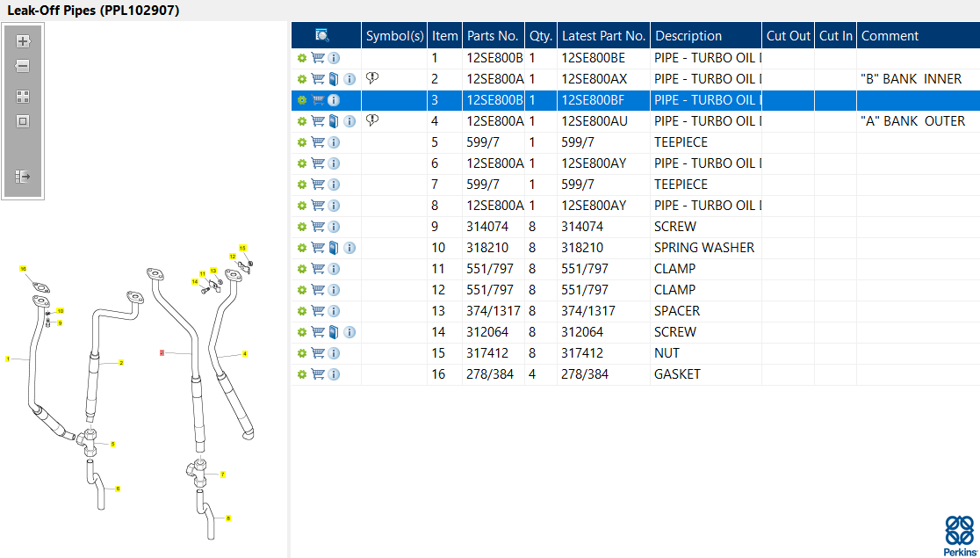This screenshot has height=558, width=980.
Task: Open info for item 13 SPACER
Action: pyautogui.click(x=334, y=311)
